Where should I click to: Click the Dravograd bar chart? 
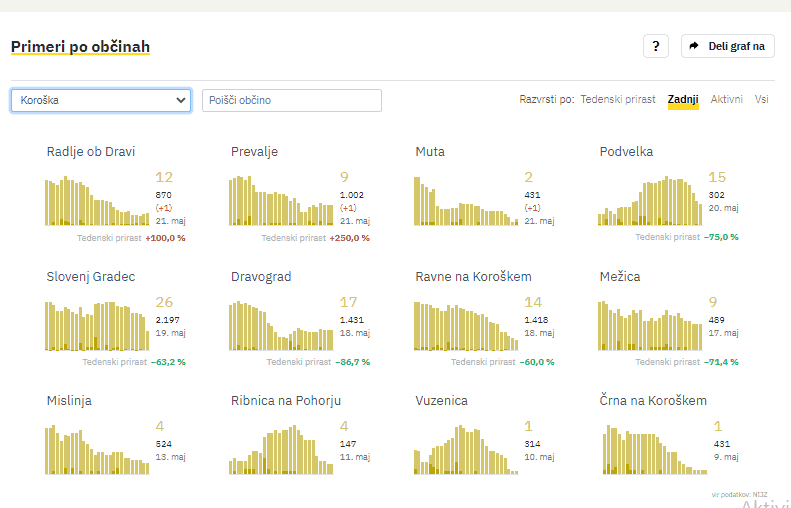coord(281,326)
